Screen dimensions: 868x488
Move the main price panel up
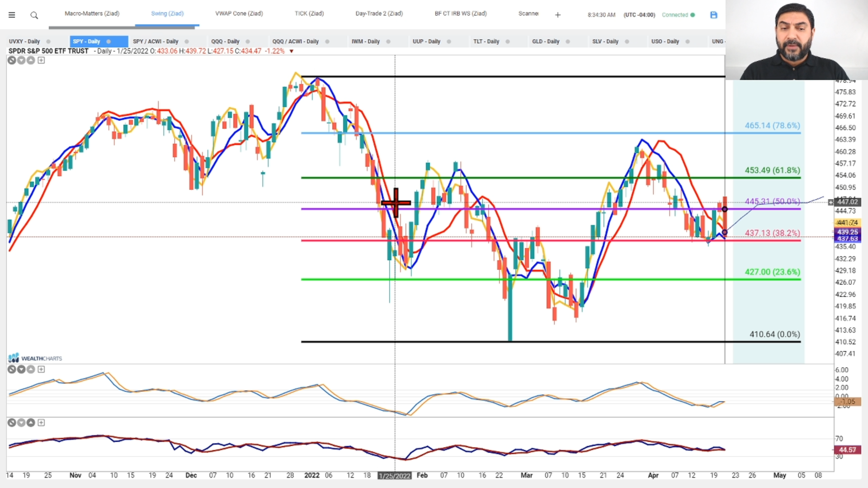(x=31, y=60)
